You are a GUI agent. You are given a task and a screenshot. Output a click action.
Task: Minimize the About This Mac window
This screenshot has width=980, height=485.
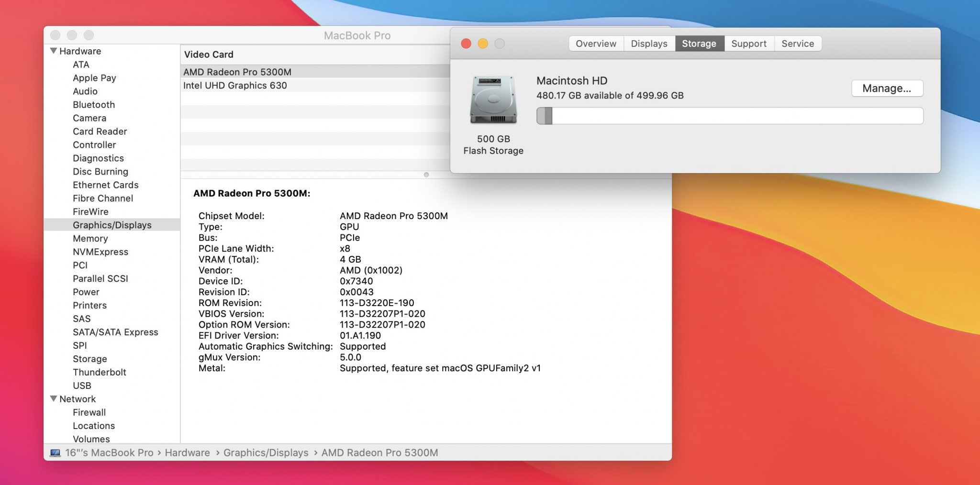[x=483, y=44]
